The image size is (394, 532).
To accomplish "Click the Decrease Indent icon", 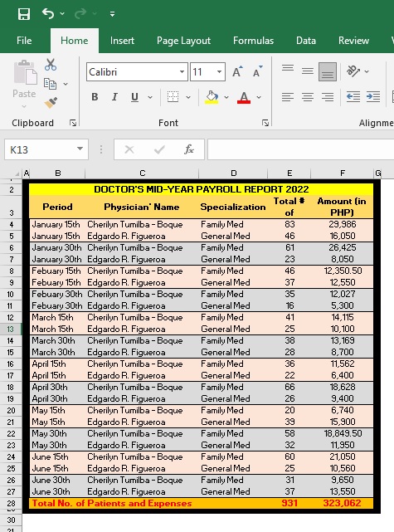I will tap(353, 97).
